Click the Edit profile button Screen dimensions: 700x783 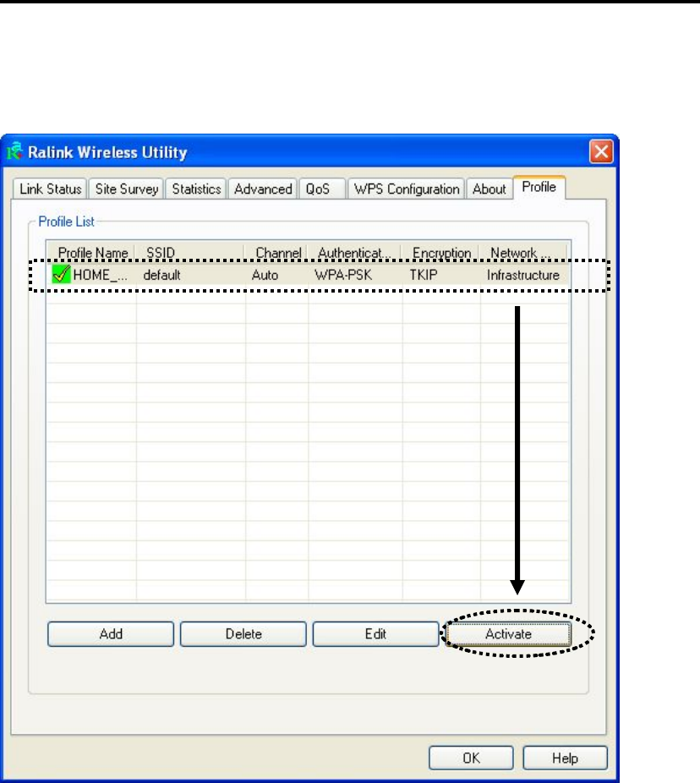(375, 633)
